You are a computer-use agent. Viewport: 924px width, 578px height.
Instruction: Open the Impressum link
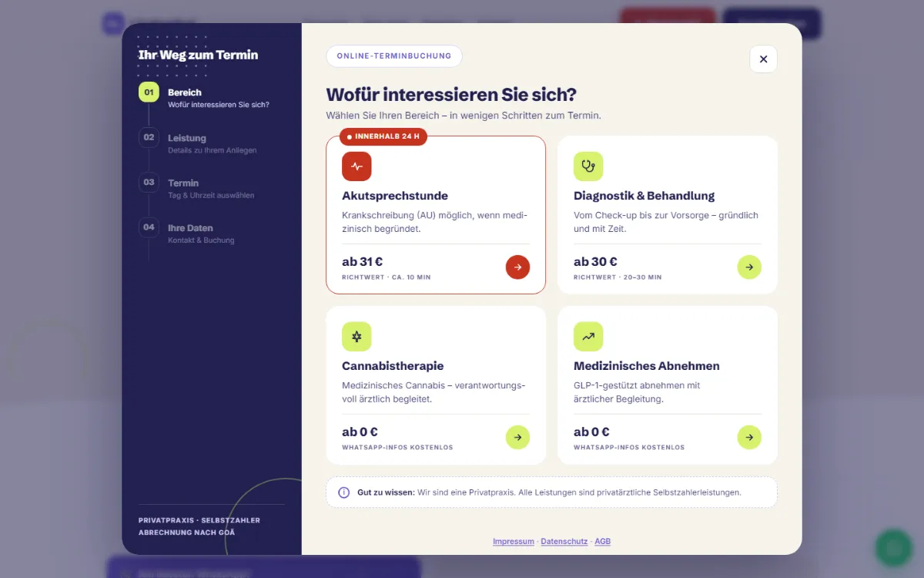[x=514, y=541]
